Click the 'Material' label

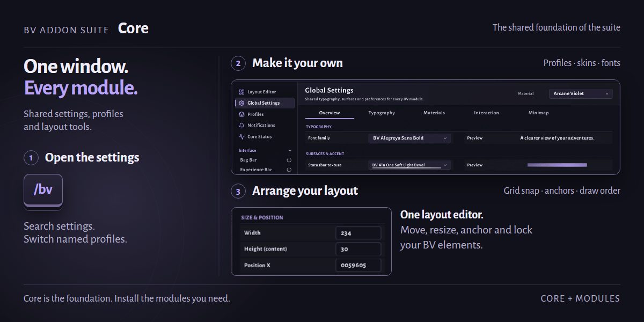(x=526, y=93)
